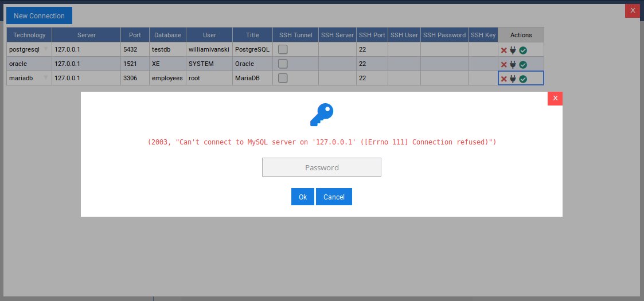Screen dimensions: 644x301
Task: Click the green checkmark on mariadb row
Action: pos(523,79)
